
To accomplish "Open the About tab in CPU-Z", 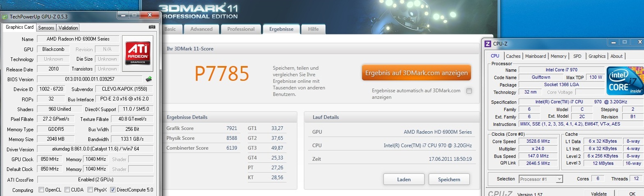I will click(616, 56).
